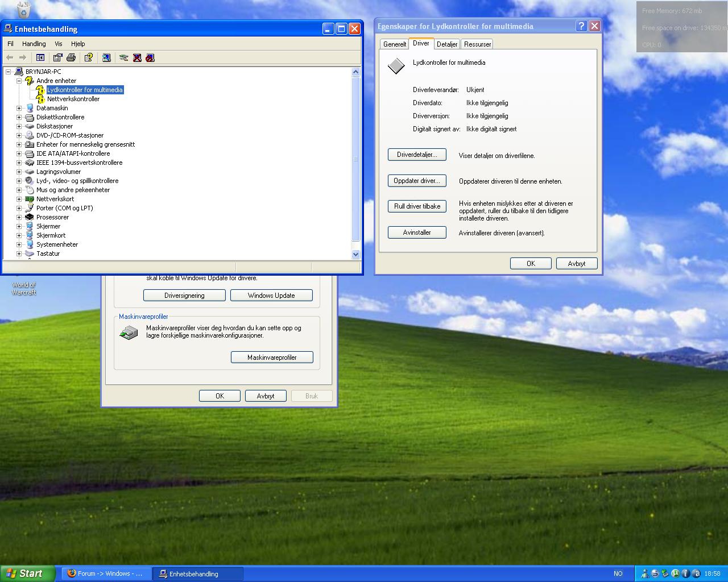Viewport: 728px width, 582px height.
Task: Click the Andre enheter question mark icon
Action: [30, 81]
